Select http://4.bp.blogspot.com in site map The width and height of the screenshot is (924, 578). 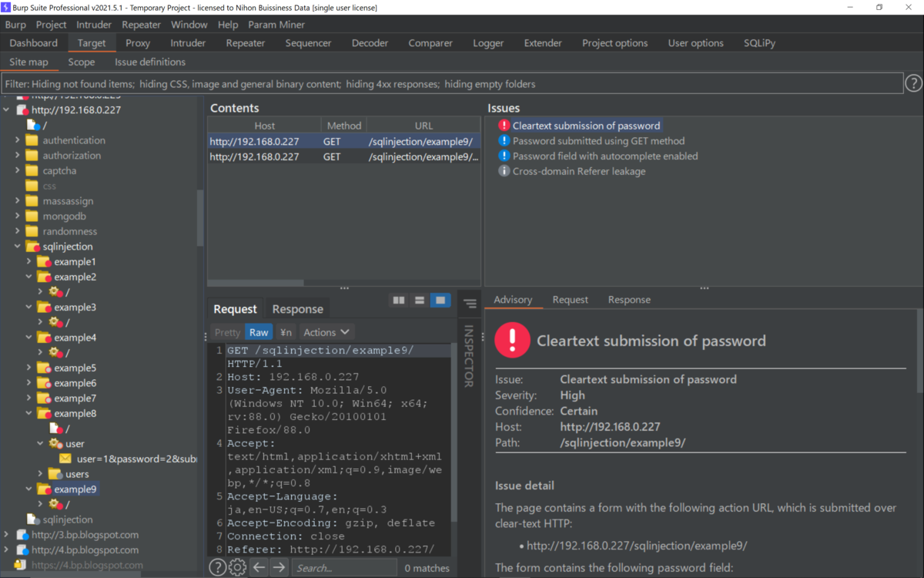tap(85, 550)
